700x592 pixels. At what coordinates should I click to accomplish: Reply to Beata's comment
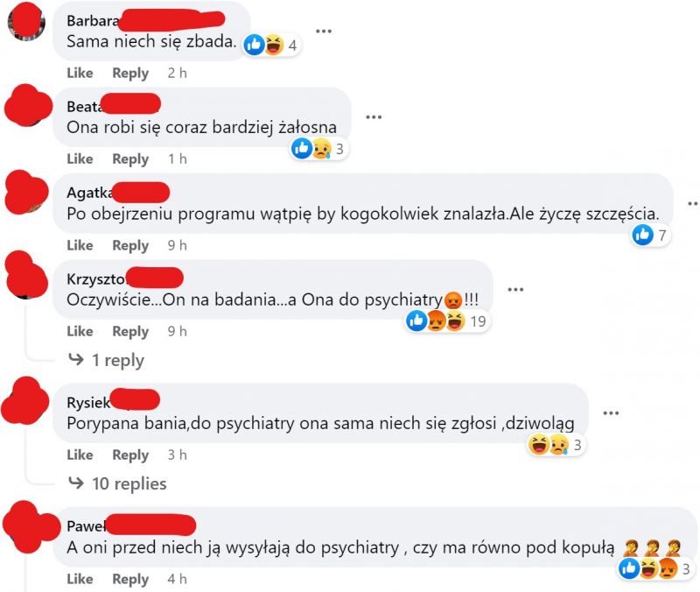(130, 159)
